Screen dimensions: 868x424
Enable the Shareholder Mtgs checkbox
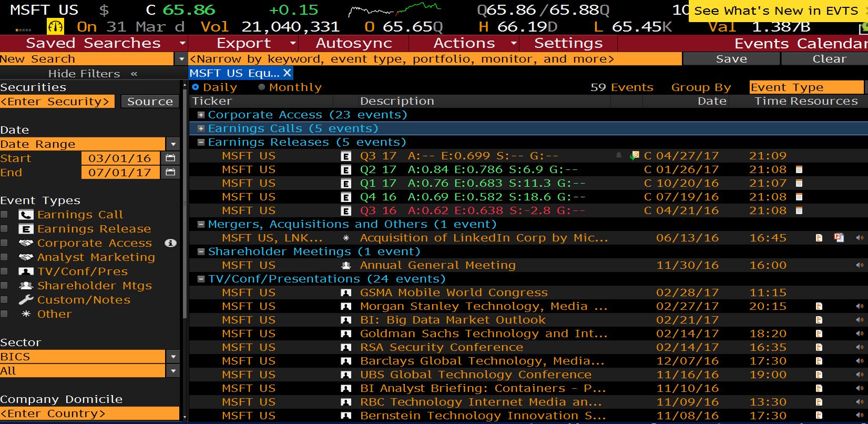click(5, 286)
